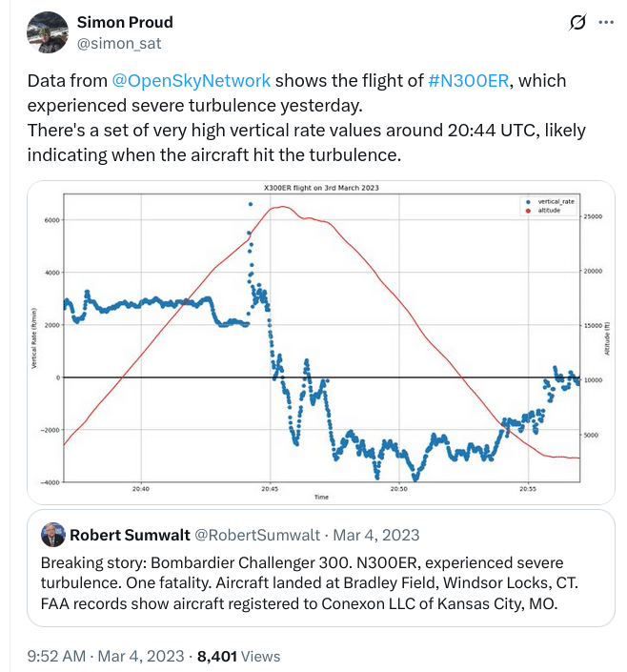627x672 pixels.
Task: Click the Grok slash-circle icon
Action: [x=576, y=22]
